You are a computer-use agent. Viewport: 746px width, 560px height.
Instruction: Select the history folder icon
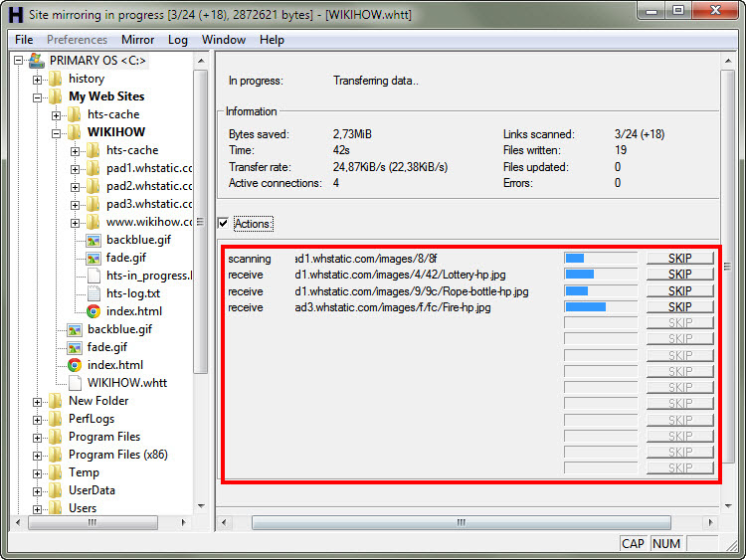click(x=56, y=79)
